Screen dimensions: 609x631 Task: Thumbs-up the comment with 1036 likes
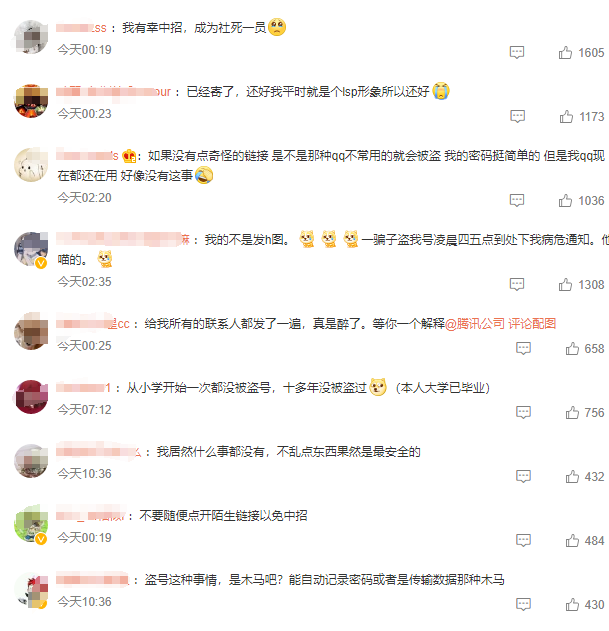pos(565,201)
